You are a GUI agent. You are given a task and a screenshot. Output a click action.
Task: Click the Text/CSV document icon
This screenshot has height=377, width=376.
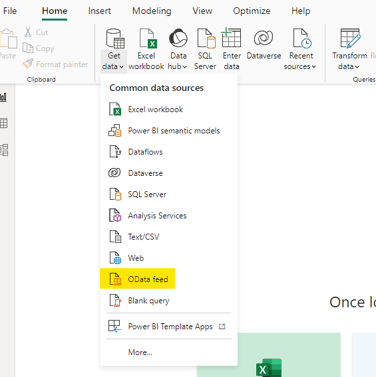tap(115, 237)
